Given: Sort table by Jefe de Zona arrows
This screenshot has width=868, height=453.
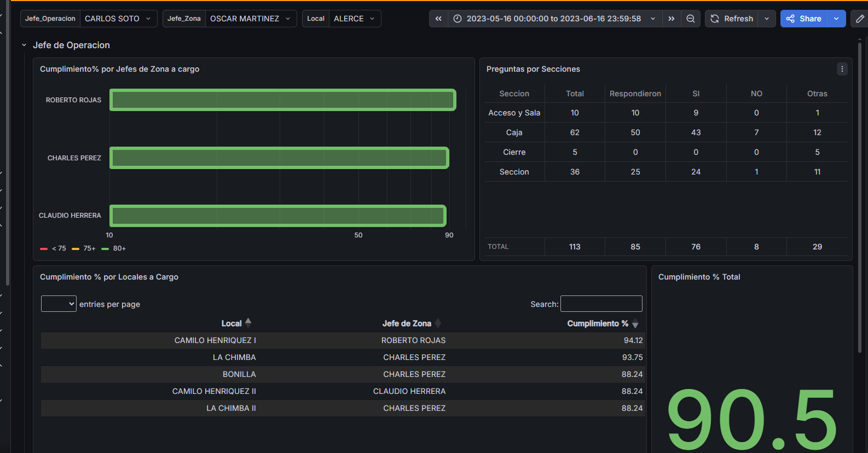Looking at the screenshot, I should pyautogui.click(x=438, y=323).
